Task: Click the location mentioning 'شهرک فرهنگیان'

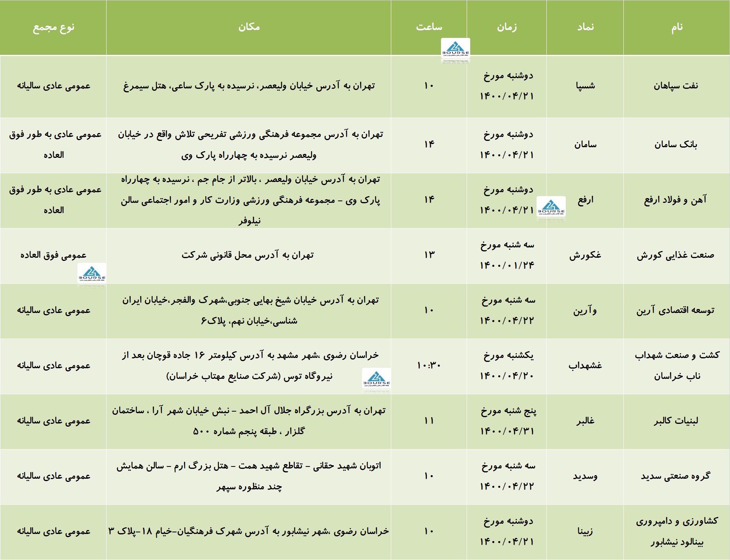Action: (249, 532)
